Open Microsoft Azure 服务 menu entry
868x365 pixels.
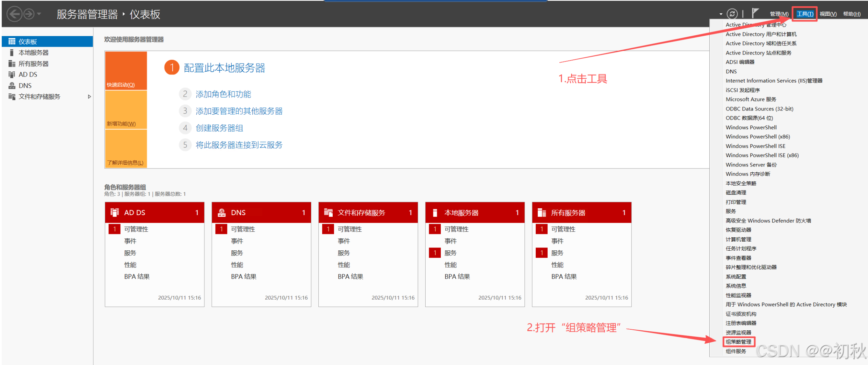751,99
